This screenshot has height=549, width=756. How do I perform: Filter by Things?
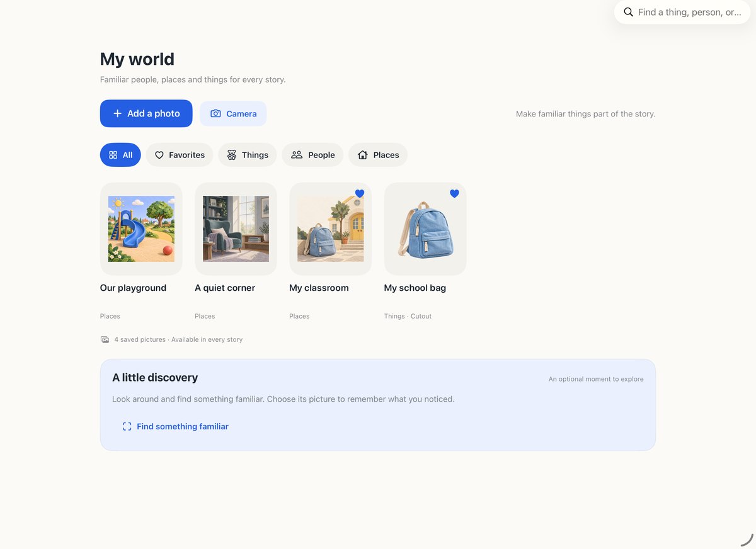coord(248,155)
